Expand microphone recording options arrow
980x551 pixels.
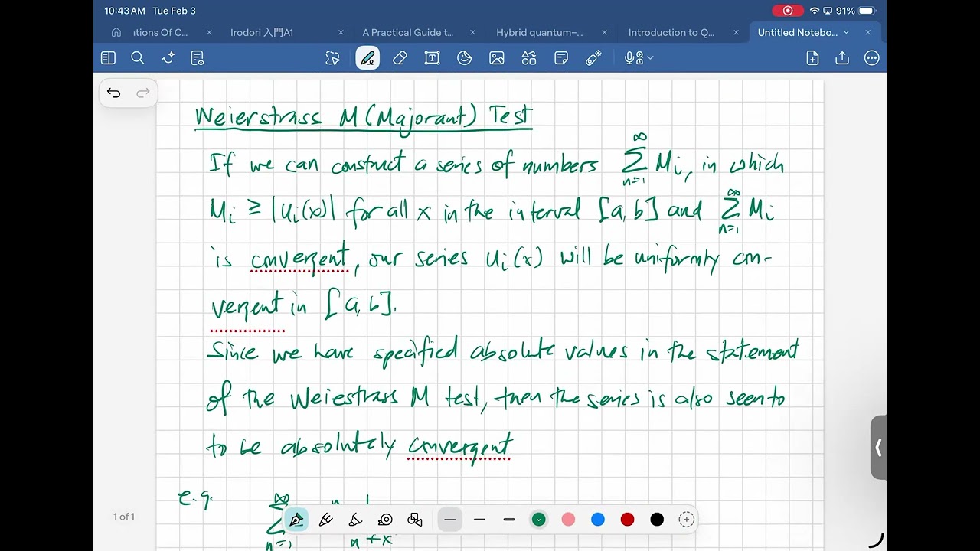[651, 58]
